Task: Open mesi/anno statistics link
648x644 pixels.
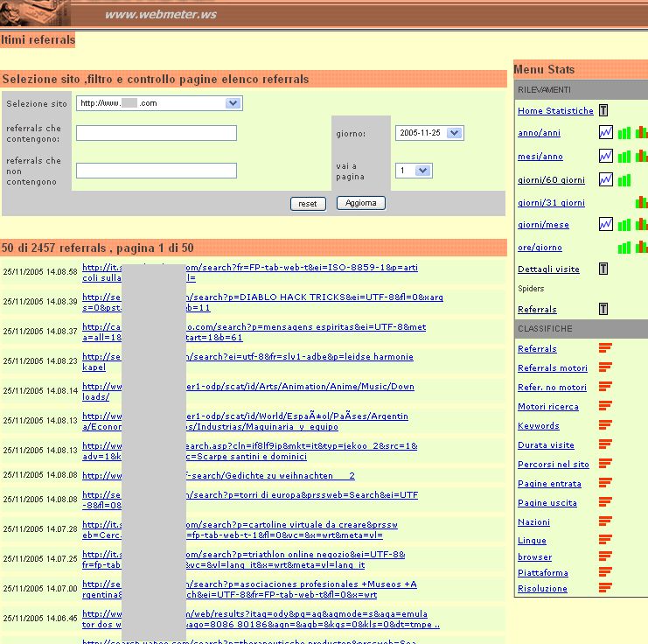Action: click(540, 157)
